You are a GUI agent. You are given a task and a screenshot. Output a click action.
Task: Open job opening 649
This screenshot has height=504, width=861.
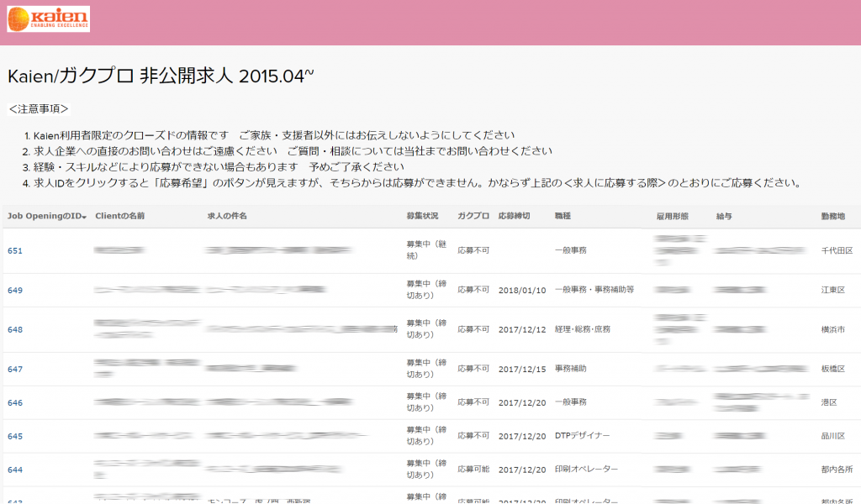click(15, 290)
